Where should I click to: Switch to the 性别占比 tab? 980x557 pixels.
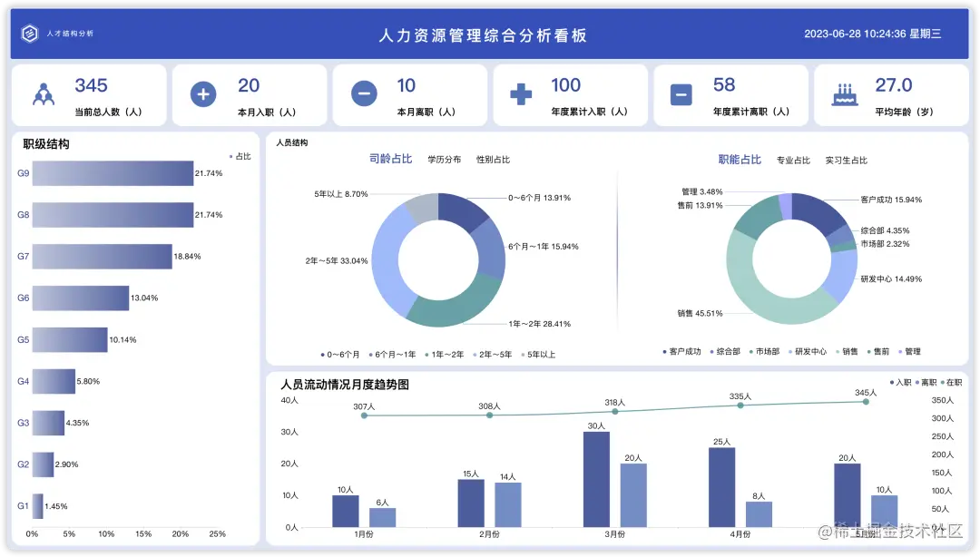(493, 160)
